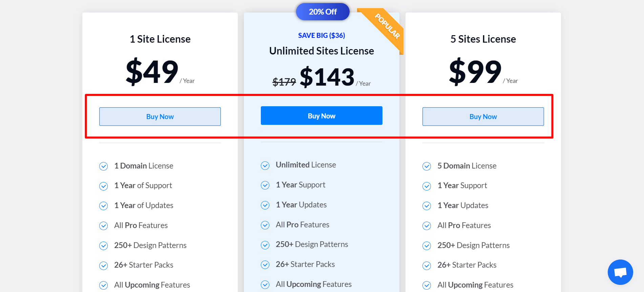Click check icon next to 1 Year of Support
Image resolution: width=644 pixels, height=292 pixels.
pyautogui.click(x=103, y=186)
